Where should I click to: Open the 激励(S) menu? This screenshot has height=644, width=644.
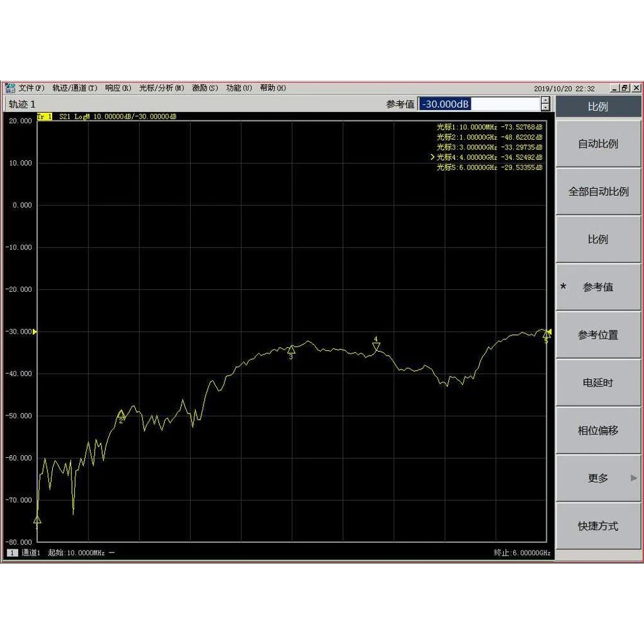(205, 88)
